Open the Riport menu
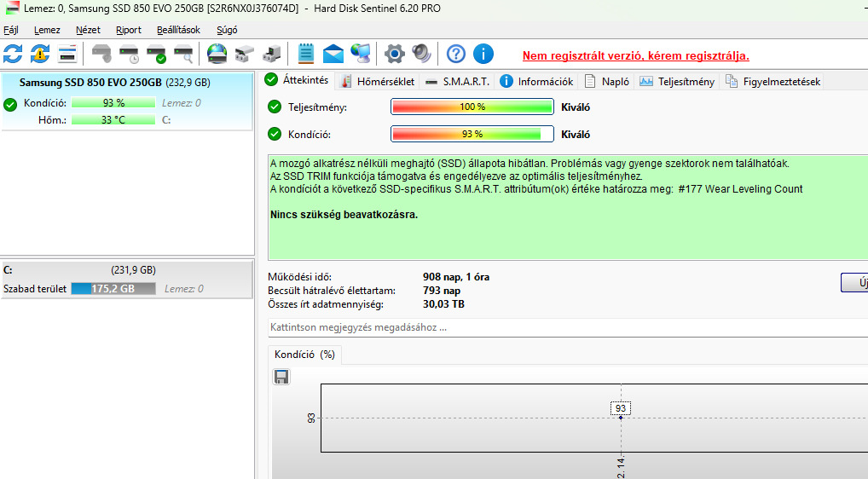 pyautogui.click(x=129, y=30)
